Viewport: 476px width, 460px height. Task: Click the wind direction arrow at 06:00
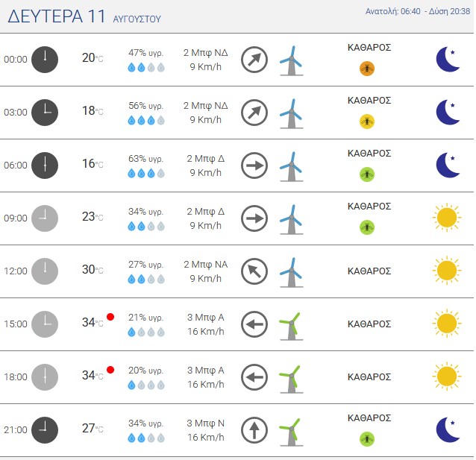click(x=254, y=166)
